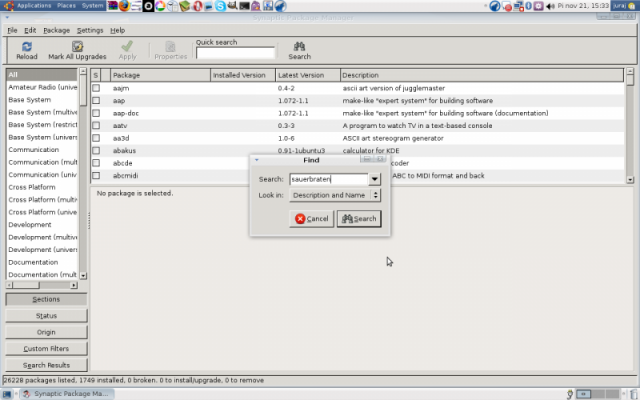Toggle the status checkbox for aa3d
The width and height of the screenshot is (640, 400).
click(x=96, y=138)
